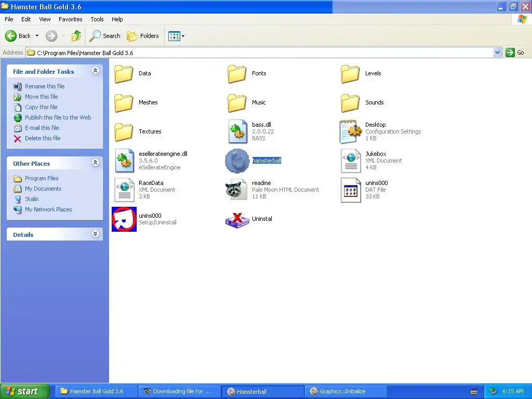Click the hamsterball filename label

tap(267, 161)
